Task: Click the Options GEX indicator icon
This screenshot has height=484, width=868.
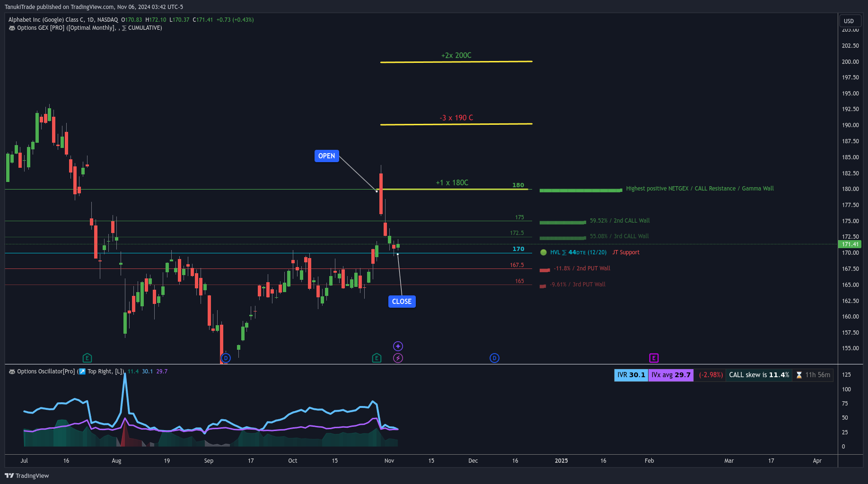Action: 12,28
